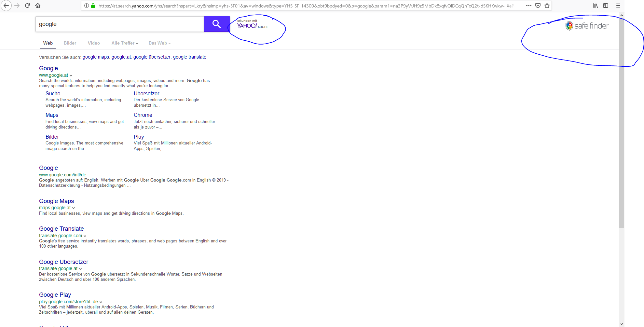Open the first Google result title
The width and height of the screenshot is (644, 327).
point(48,68)
